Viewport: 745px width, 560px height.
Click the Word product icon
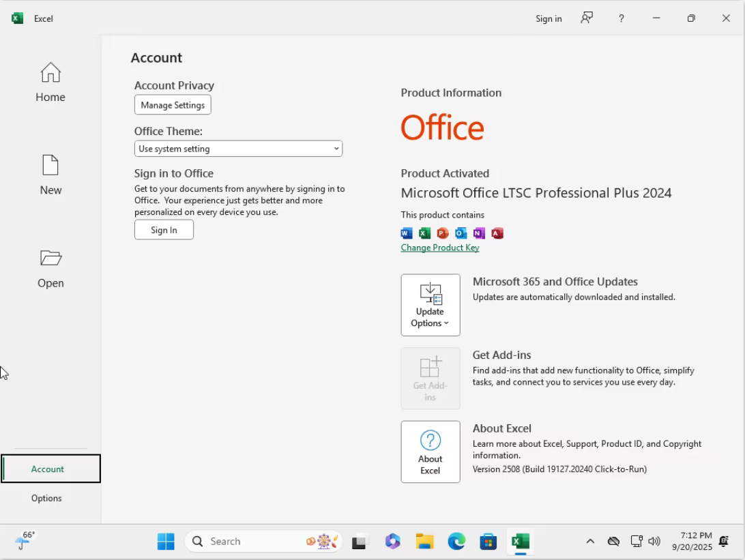click(407, 233)
